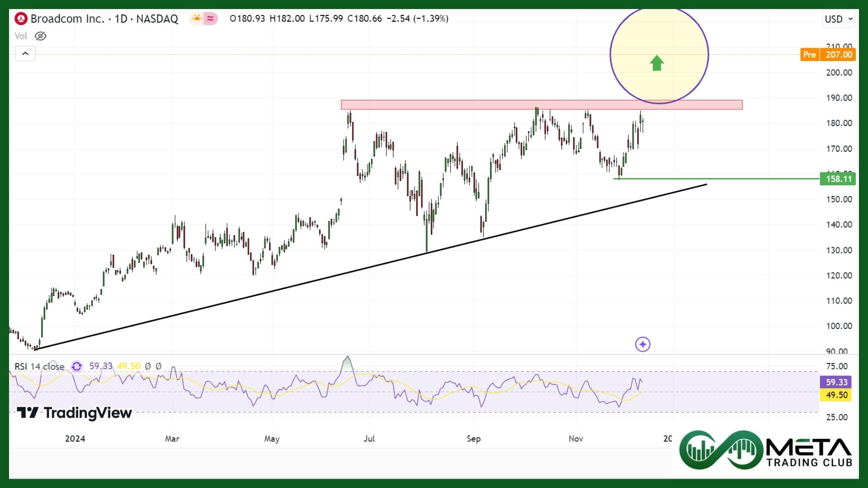Click the 25.00 RSI axis label
This screenshot has height=488, width=868.
pyautogui.click(x=837, y=418)
